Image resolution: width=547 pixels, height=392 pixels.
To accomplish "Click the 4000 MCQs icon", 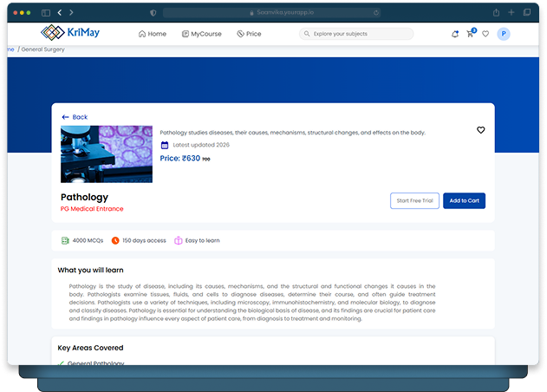I will 65,240.
